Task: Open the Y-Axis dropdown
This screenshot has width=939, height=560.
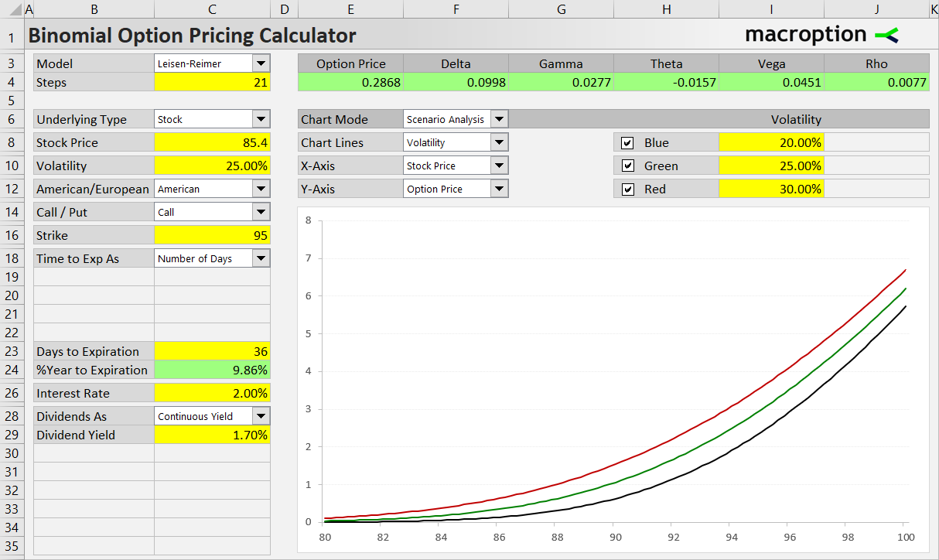Action: pos(499,189)
